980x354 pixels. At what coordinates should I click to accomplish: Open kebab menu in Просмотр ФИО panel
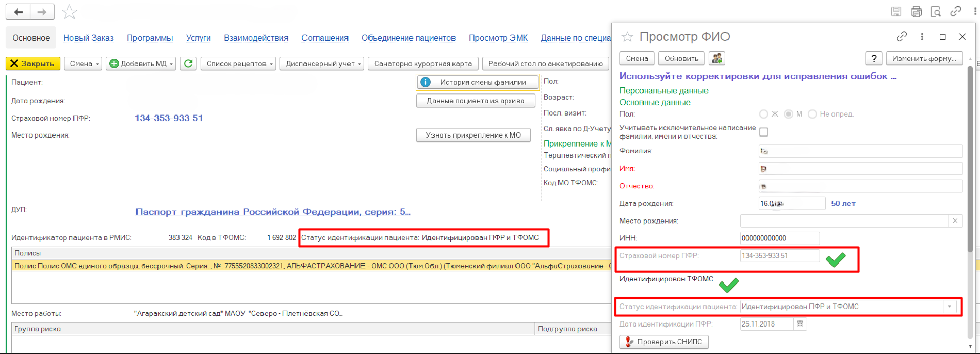coord(922,37)
